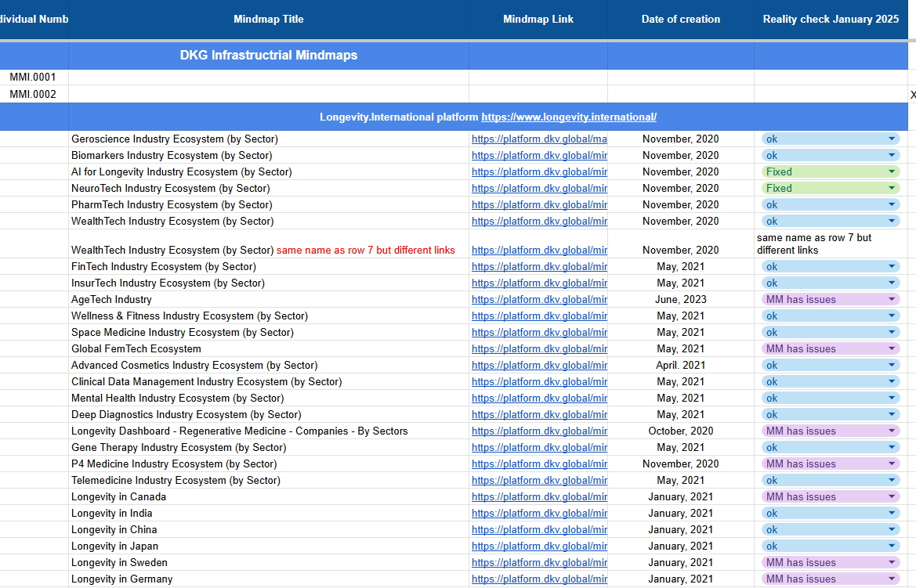916x588 pixels.
Task: Open the Space Medicine Industry Ecosystem link
Action: click(x=539, y=333)
